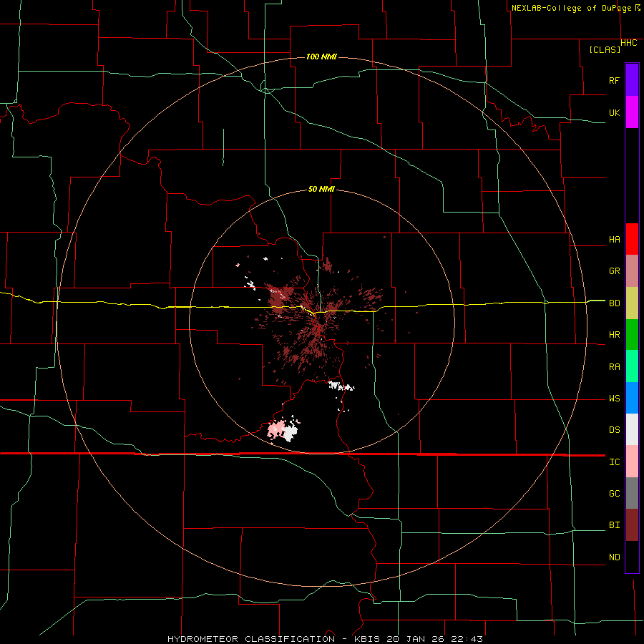The width and height of the screenshot is (644, 644).
Task: Click the DS white legend swatch
Action: tap(632, 429)
